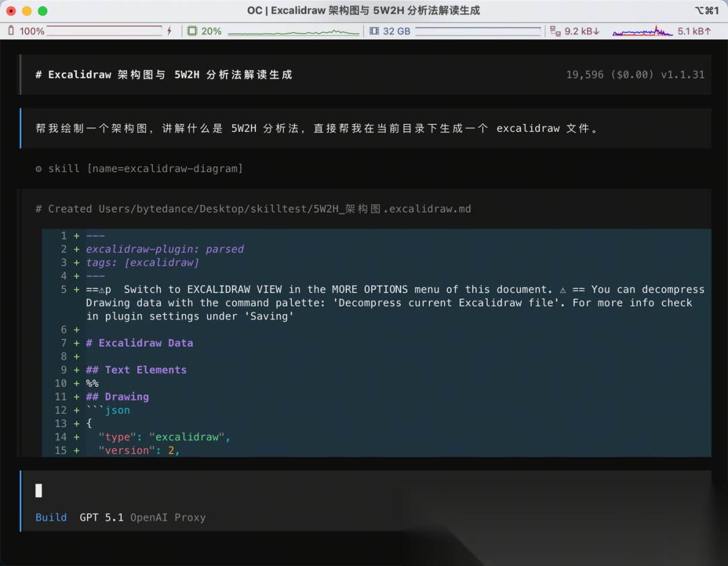Click the network activity graph
Image resolution: width=728 pixels, height=566 pixels.
[642, 31]
